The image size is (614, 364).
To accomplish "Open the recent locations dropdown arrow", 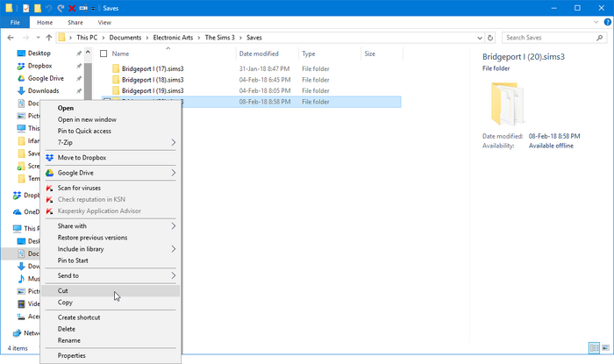I will 38,38.
